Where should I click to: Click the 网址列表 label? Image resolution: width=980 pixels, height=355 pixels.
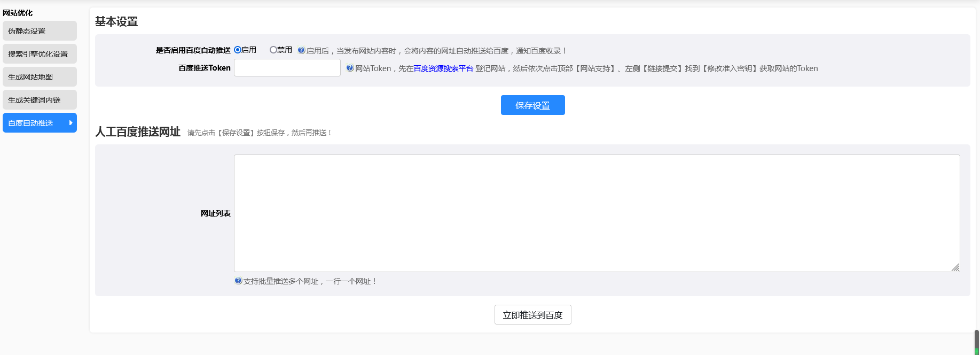tap(216, 213)
